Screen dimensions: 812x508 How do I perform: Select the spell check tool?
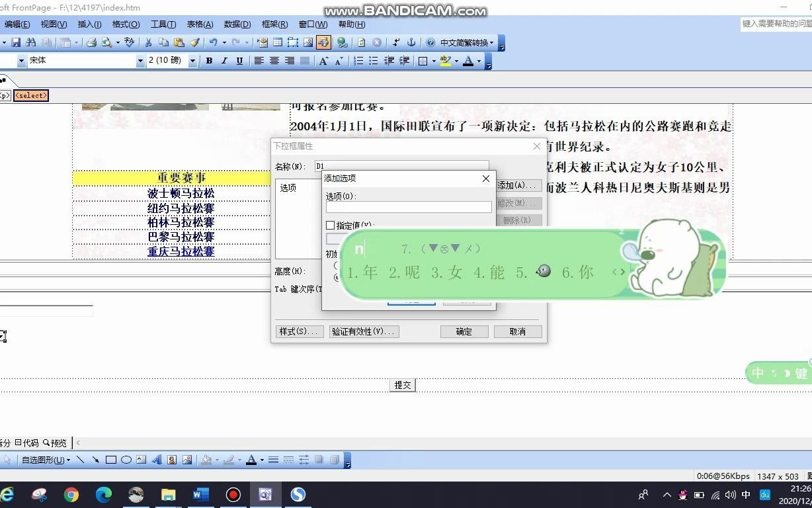[128, 42]
